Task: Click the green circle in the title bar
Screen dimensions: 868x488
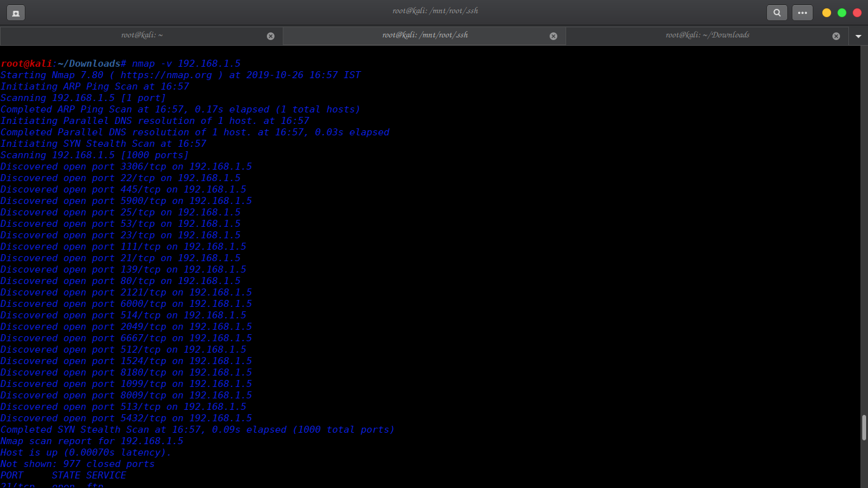Action: click(841, 12)
